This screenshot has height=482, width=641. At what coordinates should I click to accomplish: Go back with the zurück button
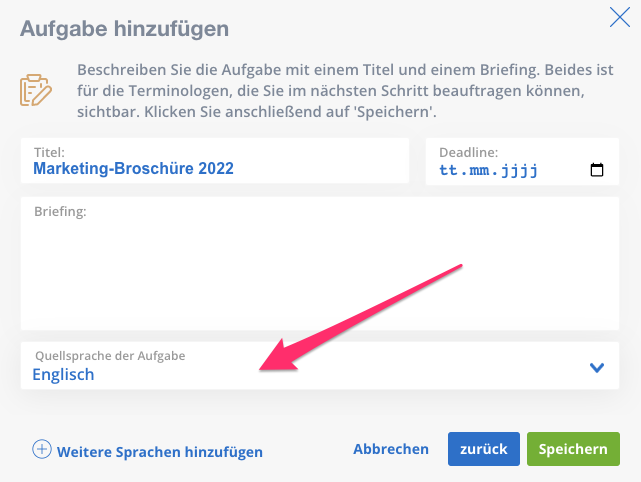tap(484, 449)
